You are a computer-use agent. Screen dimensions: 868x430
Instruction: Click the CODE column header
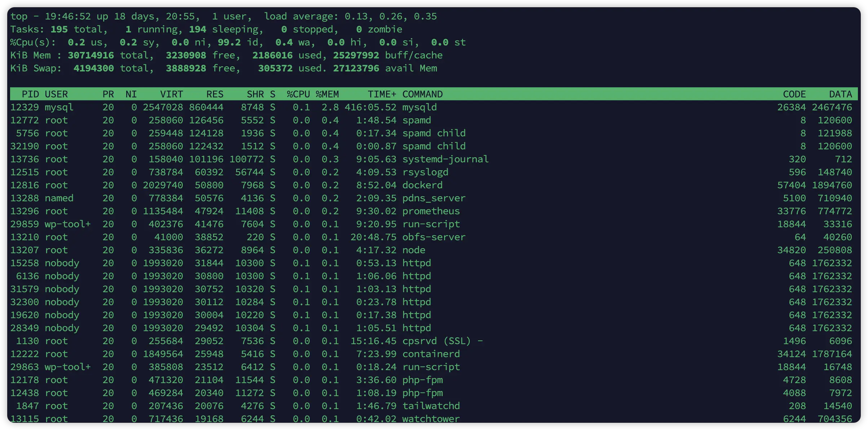pyautogui.click(x=794, y=94)
